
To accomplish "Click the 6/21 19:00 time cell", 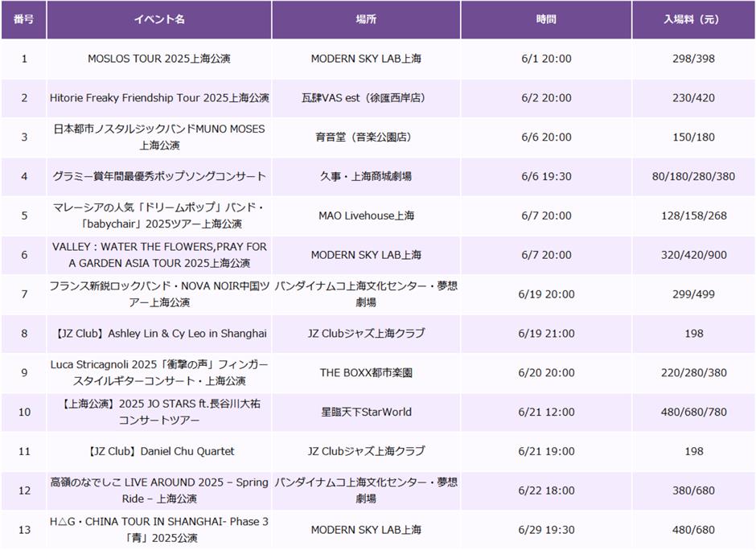I will [x=546, y=452].
